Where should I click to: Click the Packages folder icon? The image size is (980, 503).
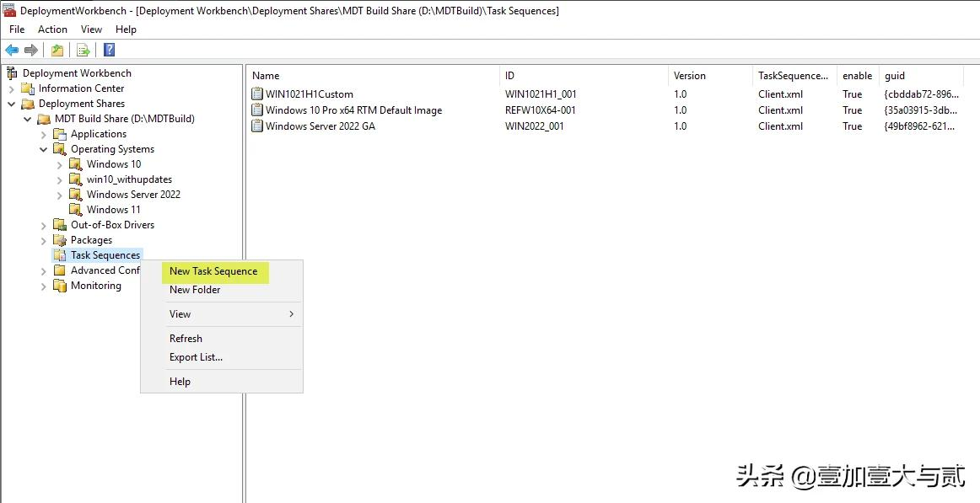tap(60, 240)
